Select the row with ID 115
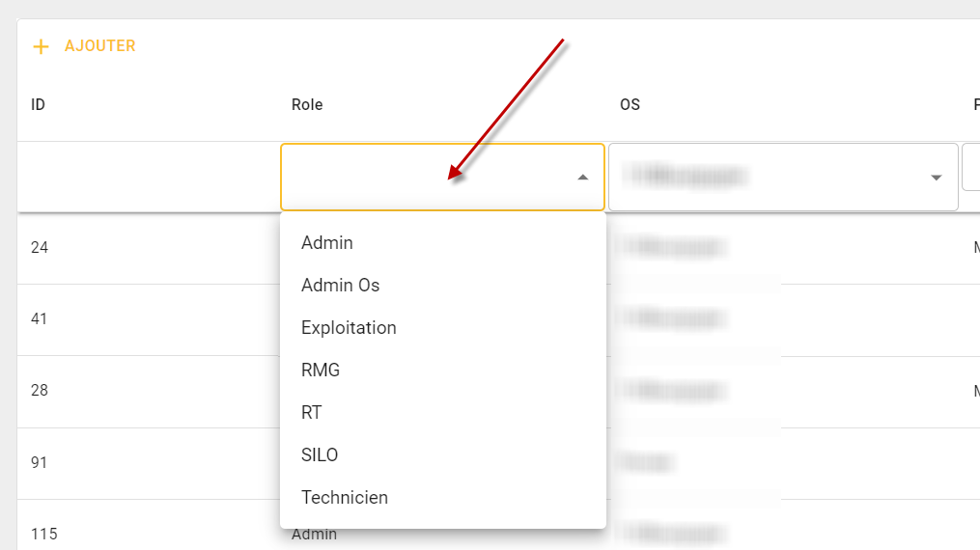This screenshot has width=980, height=550. pyautogui.click(x=43, y=534)
